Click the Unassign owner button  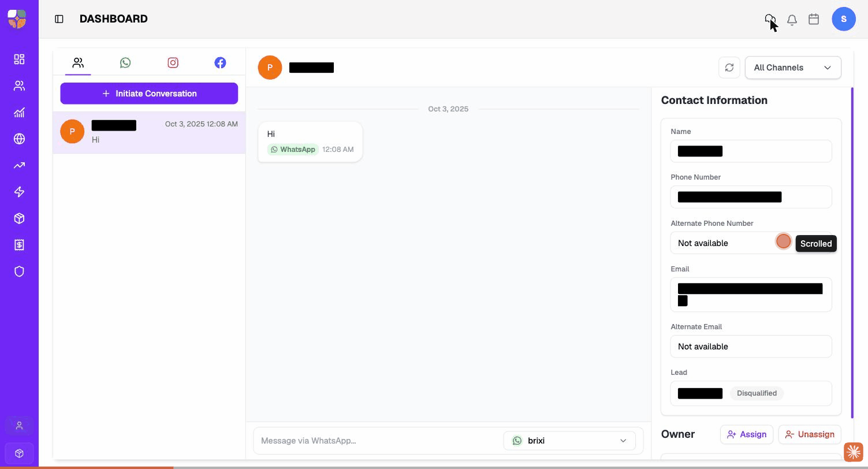pos(810,434)
